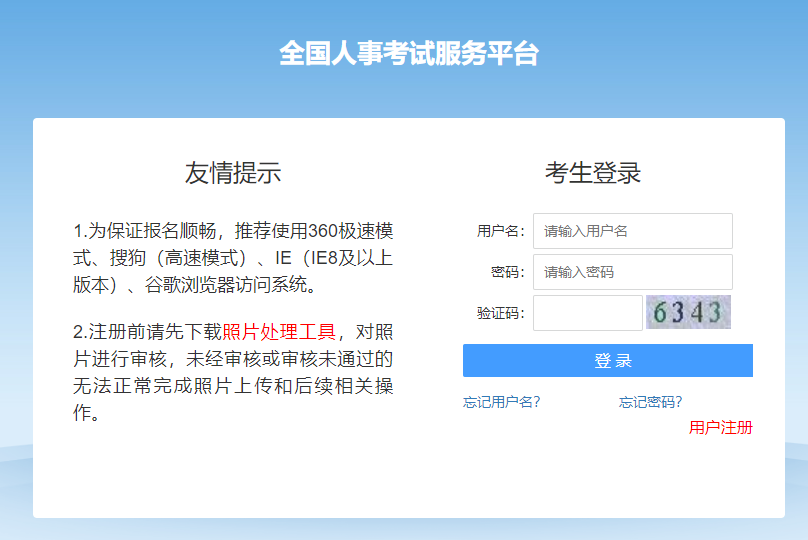Click the 验证码 captcha input box

pos(587,313)
